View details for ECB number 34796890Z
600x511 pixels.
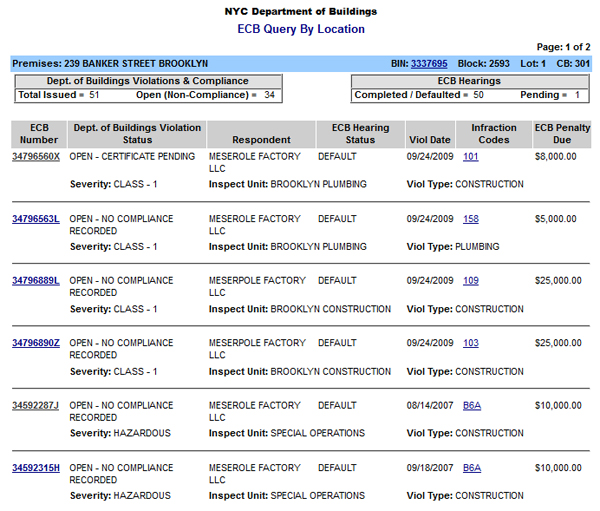pyautogui.click(x=36, y=343)
